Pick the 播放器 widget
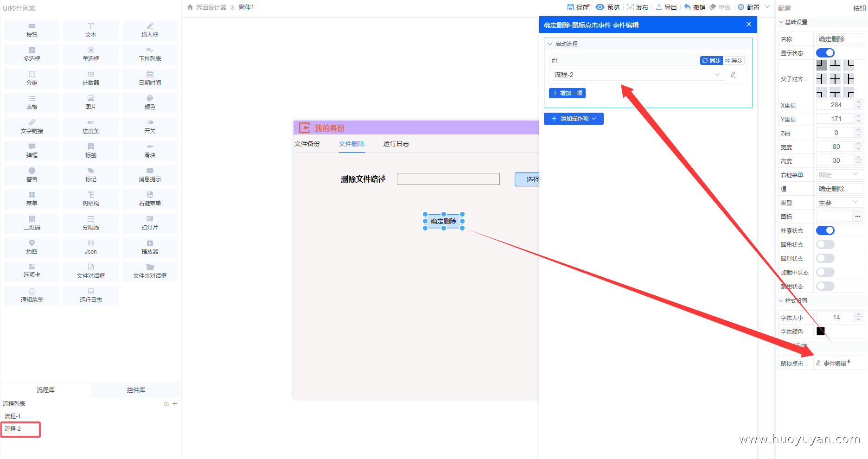This screenshot has height=459, width=868. click(x=150, y=248)
